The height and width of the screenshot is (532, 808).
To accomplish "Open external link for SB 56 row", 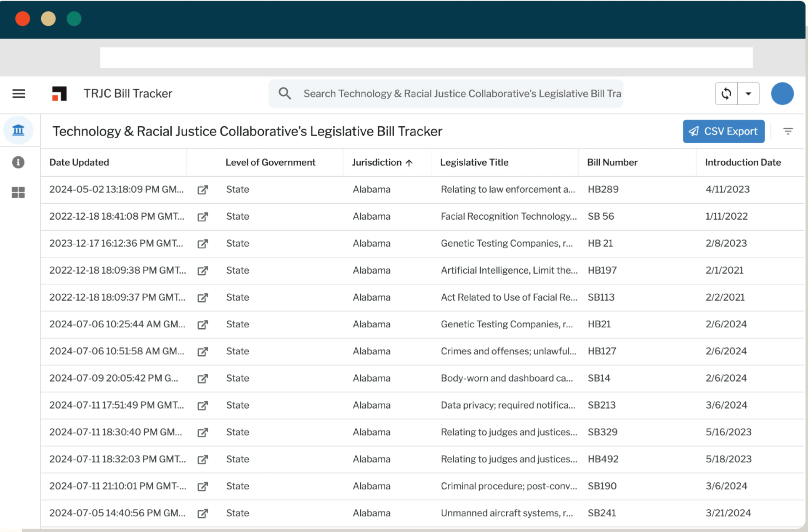I will (x=203, y=217).
